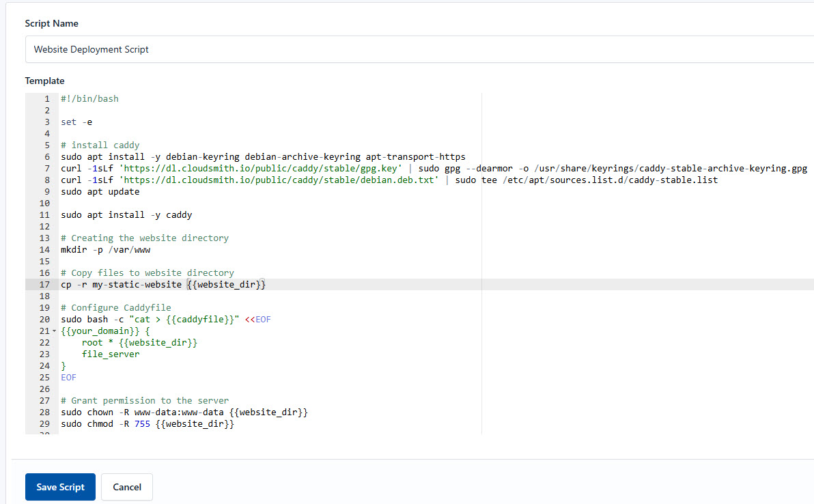This screenshot has width=814, height=504.
Task: Click the comment # install caddy
Action: click(100, 145)
